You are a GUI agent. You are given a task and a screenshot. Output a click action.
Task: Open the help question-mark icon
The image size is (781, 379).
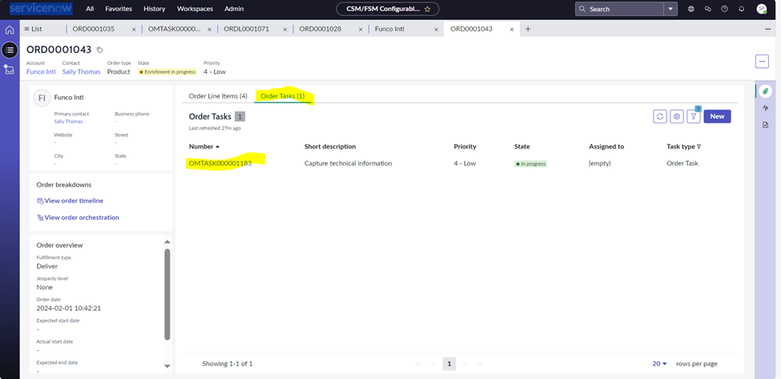[724, 9]
